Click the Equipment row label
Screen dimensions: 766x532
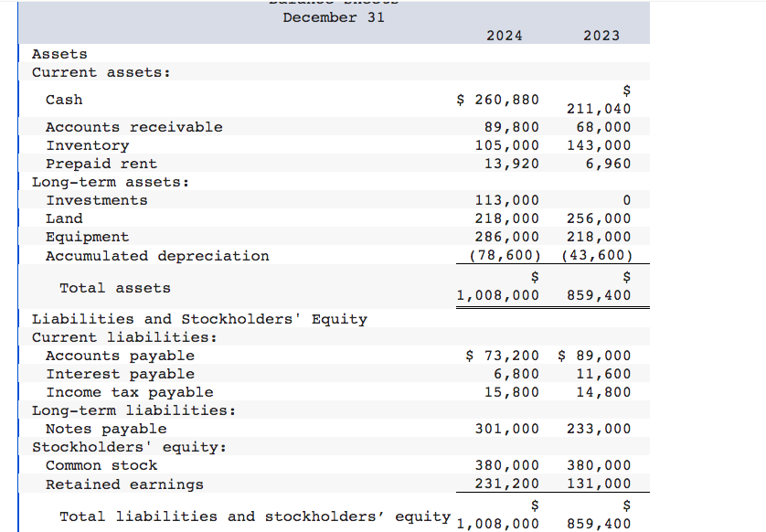88,236
